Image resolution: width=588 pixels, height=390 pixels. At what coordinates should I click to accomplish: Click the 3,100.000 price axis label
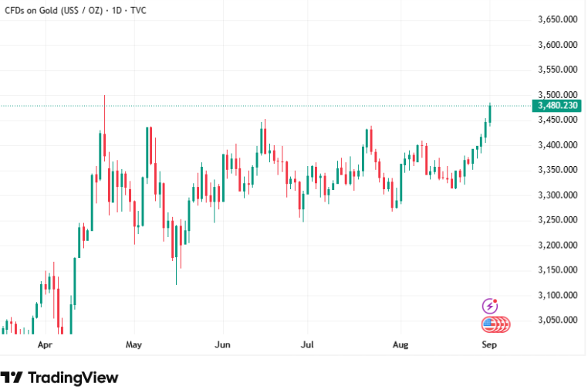[x=557, y=295]
